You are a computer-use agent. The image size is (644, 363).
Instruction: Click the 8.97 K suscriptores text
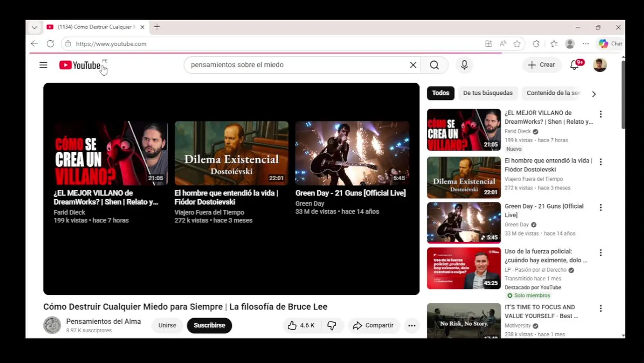[x=89, y=331]
